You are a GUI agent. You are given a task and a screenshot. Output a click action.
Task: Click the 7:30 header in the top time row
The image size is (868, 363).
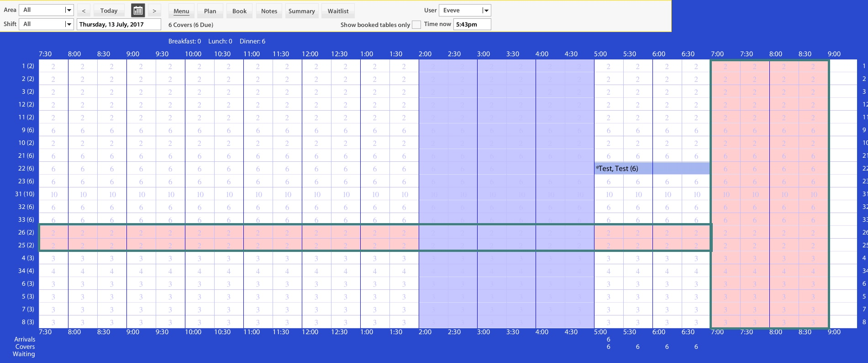[45, 54]
